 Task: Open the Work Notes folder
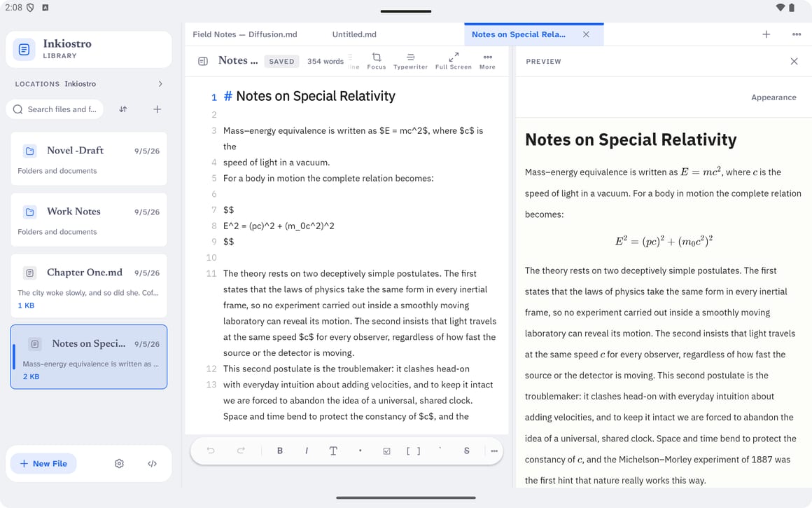pos(89,220)
